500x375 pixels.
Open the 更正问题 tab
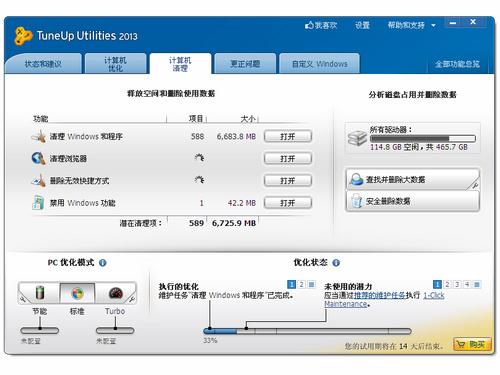(x=245, y=64)
